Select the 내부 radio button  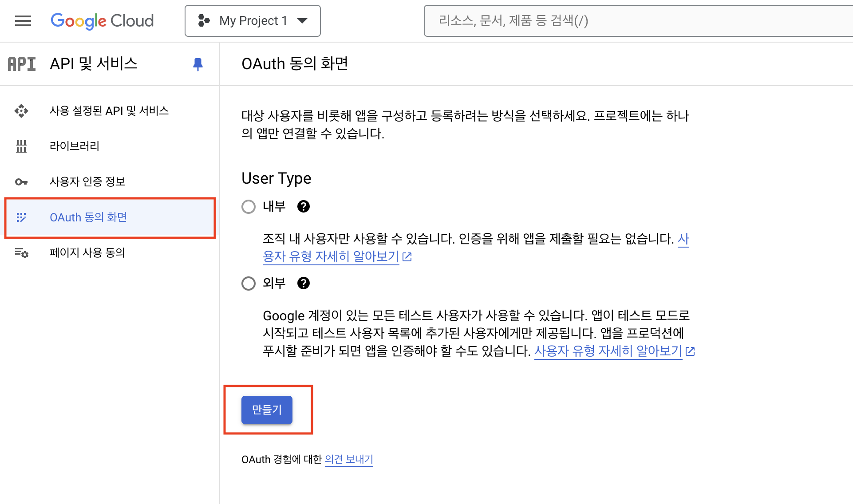click(x=249, y=207)
